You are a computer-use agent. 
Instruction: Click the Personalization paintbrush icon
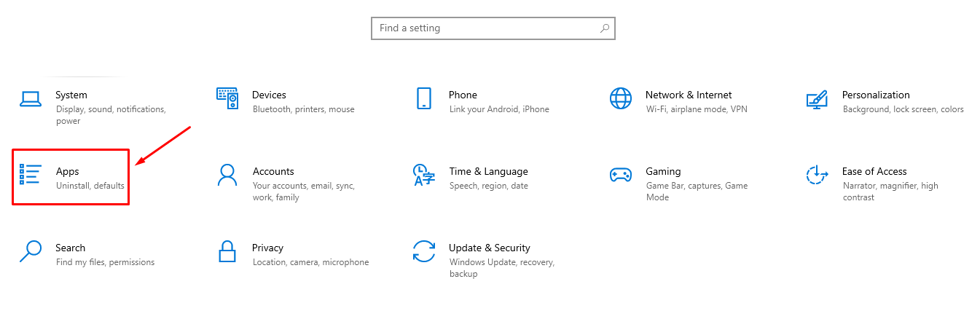pos(817,99)
